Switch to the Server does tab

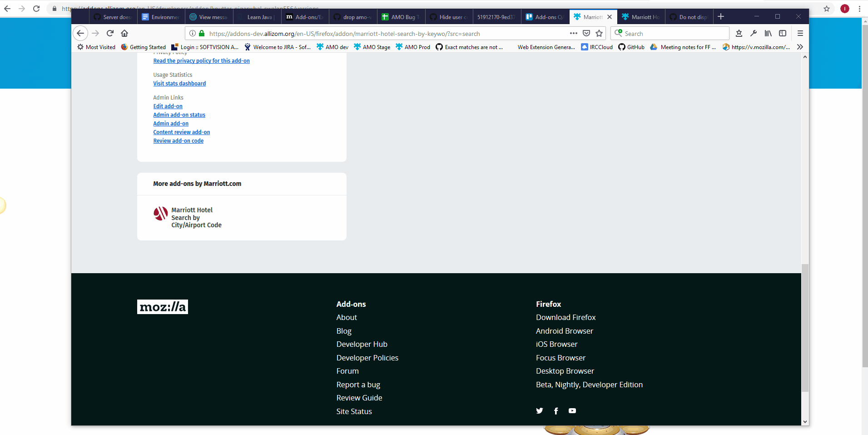click(x=113, y=17)
